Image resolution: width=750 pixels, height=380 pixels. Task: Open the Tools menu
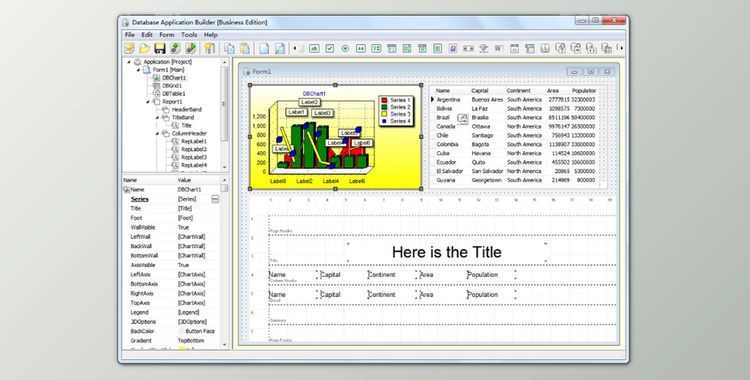[189, 34]
